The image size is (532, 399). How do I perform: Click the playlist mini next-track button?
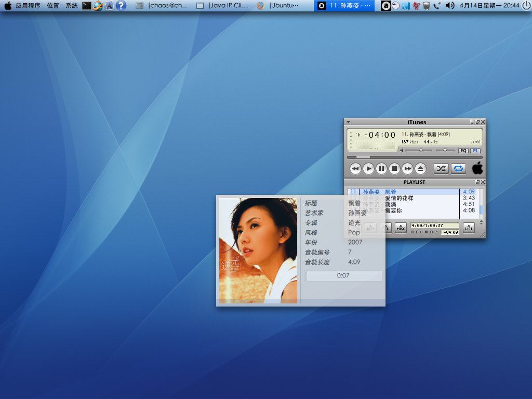click(x=431, y=232)
